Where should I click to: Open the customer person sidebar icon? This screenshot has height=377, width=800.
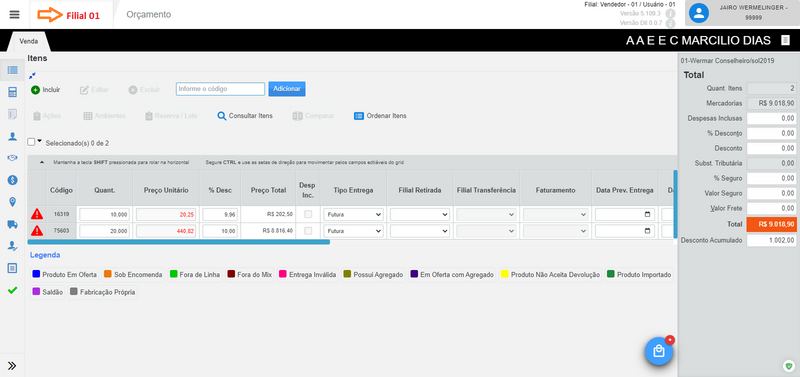(13, 136)
